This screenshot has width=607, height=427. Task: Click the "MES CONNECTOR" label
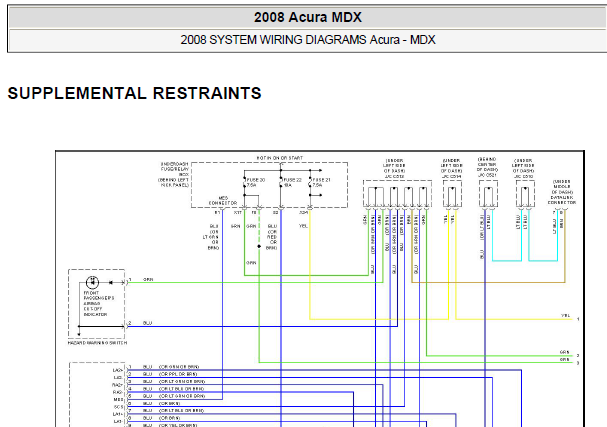(x=223, y=201)
